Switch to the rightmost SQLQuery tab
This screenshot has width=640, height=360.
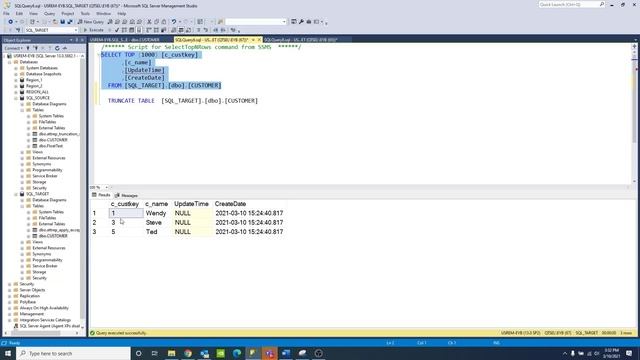tap(301, 40)
